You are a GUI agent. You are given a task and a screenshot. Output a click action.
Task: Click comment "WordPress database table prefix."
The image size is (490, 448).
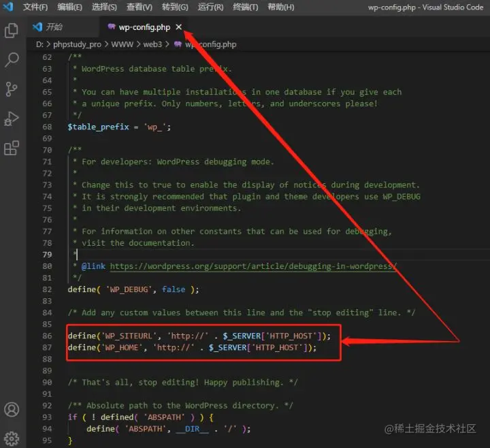tap(157, 69)
